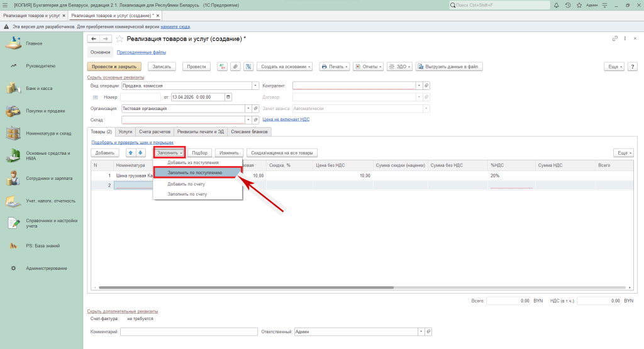Add the form to favorites with the star
Image resolution: width=644 pixels, height=349 pixels.
(119, 39)
